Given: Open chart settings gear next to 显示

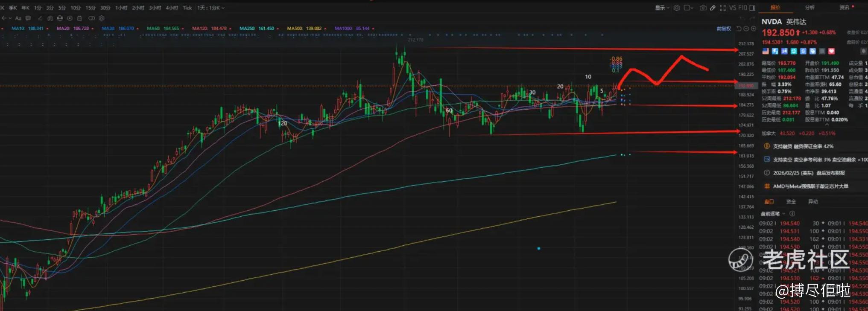Looking at the screenshot, I should point(677,8).
